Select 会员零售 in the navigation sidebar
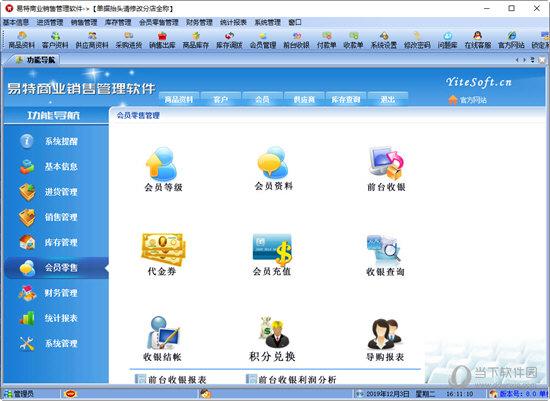This screenshot has height=401, width=550. coord(56,268)
